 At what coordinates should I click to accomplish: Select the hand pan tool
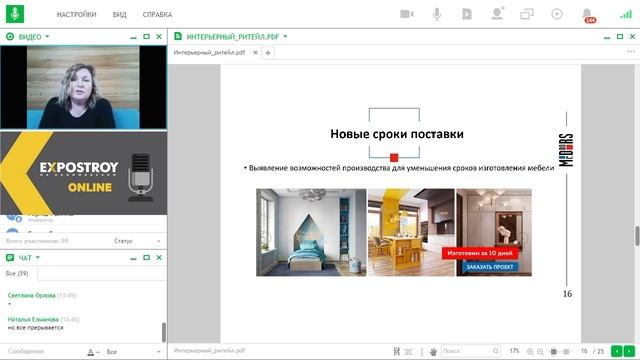433,351
